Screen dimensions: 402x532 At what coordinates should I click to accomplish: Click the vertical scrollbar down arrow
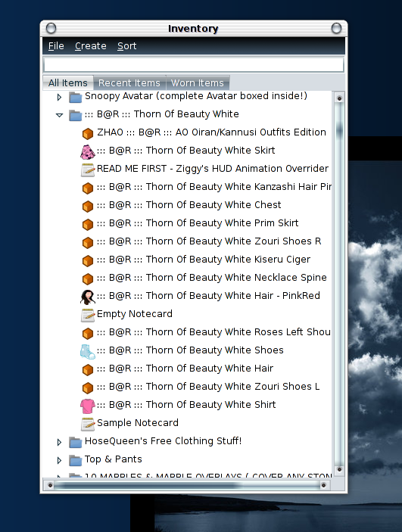click(339, 470)
